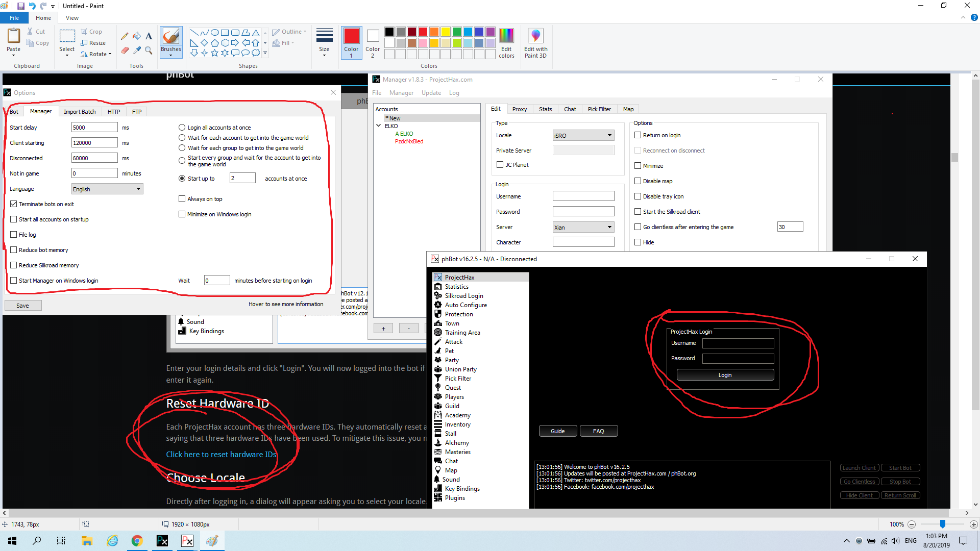Viewport: 980px width, 551px height.
Task: Select the Pencil tool
Action: (125, 36)
